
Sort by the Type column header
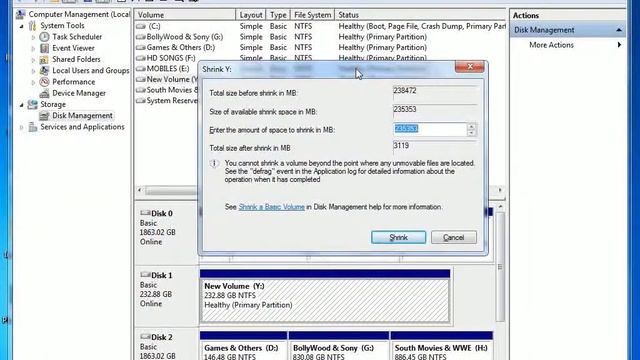click(x=278, y=15)
